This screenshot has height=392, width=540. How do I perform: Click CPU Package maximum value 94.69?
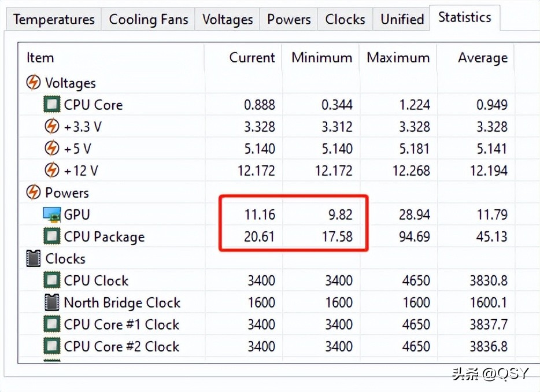[415, 236]
